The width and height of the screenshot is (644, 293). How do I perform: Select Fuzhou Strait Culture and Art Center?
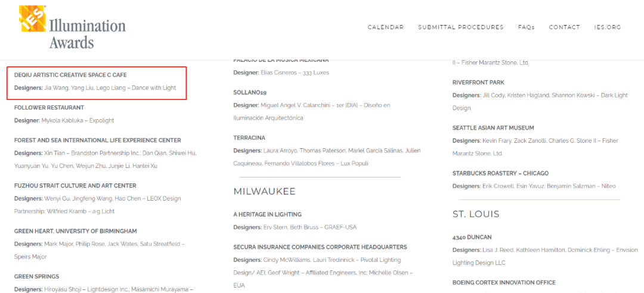75,186
